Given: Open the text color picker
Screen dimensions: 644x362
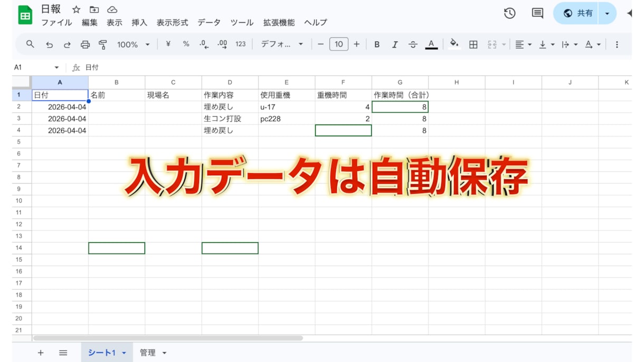Looking at the screenshot, I should (431, 45).
